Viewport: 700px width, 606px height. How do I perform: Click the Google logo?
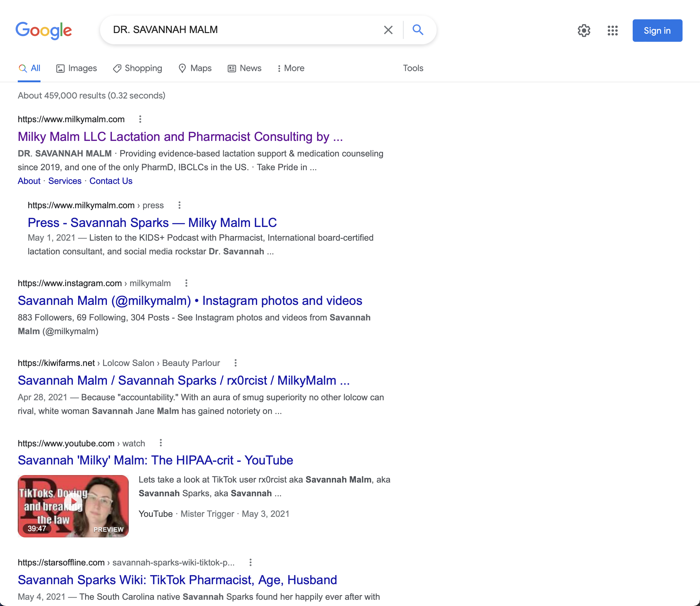click(x=44, y=31)
